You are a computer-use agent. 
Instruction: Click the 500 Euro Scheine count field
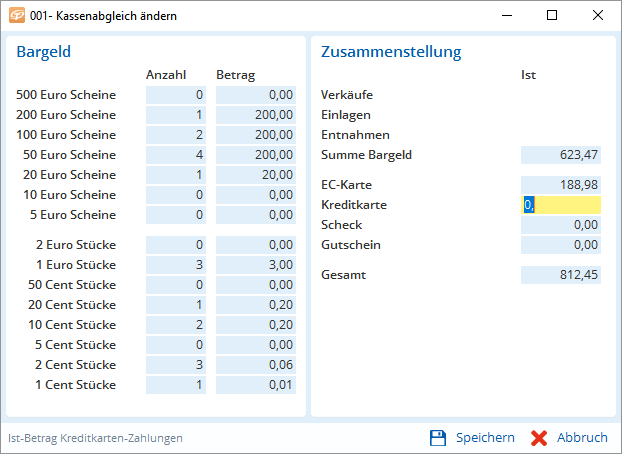(176, 95)
